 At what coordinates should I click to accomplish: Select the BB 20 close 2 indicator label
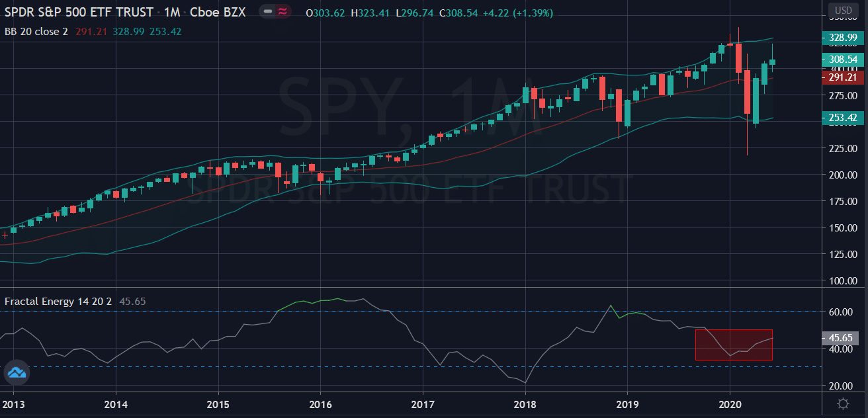(x=36, y=31)
